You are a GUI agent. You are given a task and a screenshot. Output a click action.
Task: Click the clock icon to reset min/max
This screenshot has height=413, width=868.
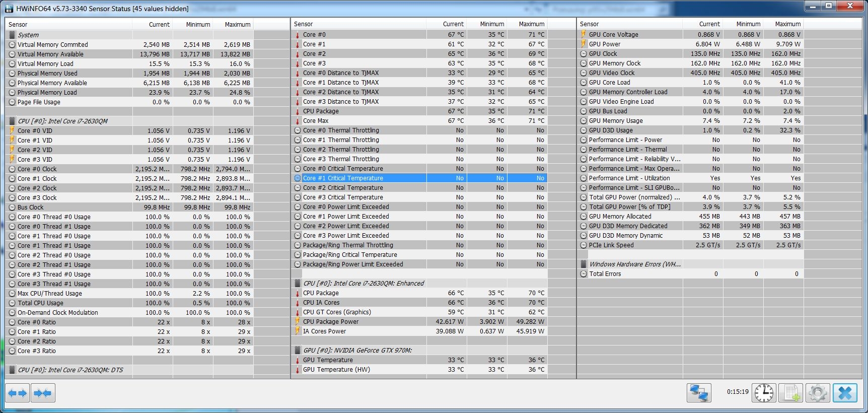[x=764, y=393]
